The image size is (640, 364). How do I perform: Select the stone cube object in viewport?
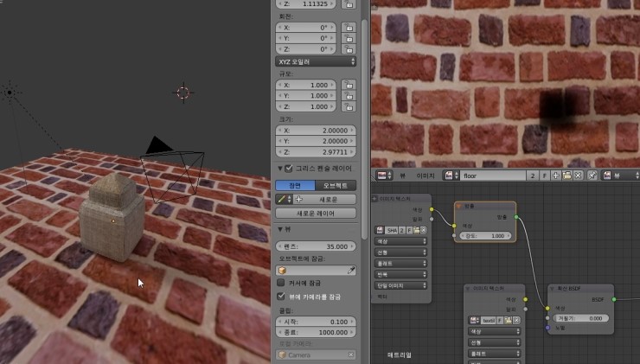112,219
